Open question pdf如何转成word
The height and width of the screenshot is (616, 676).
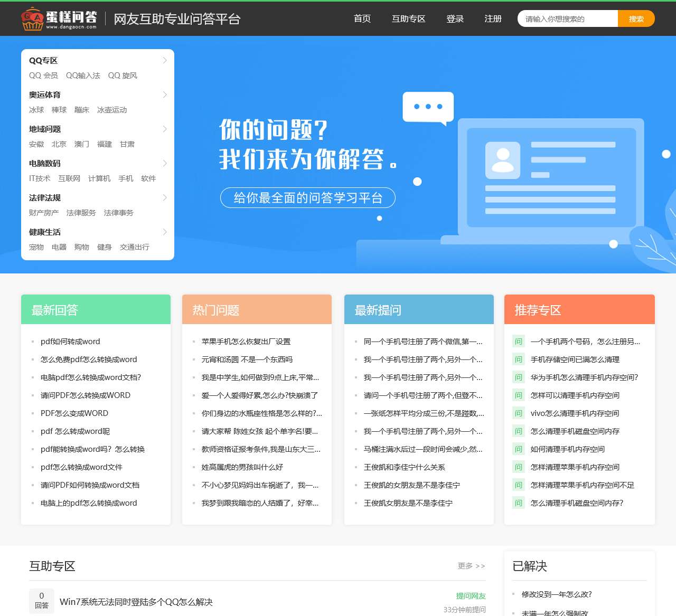coord(70,342)
